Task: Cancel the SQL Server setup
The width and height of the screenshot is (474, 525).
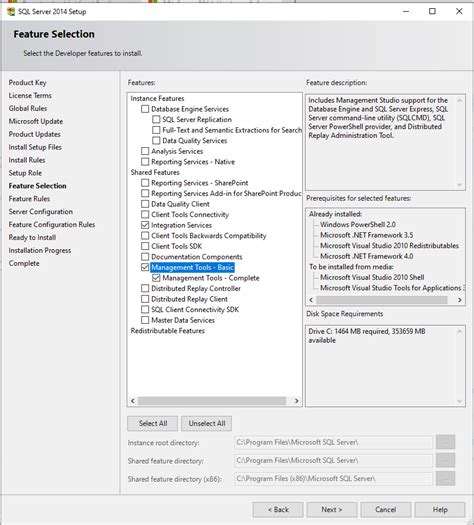Action: (386, 510)
